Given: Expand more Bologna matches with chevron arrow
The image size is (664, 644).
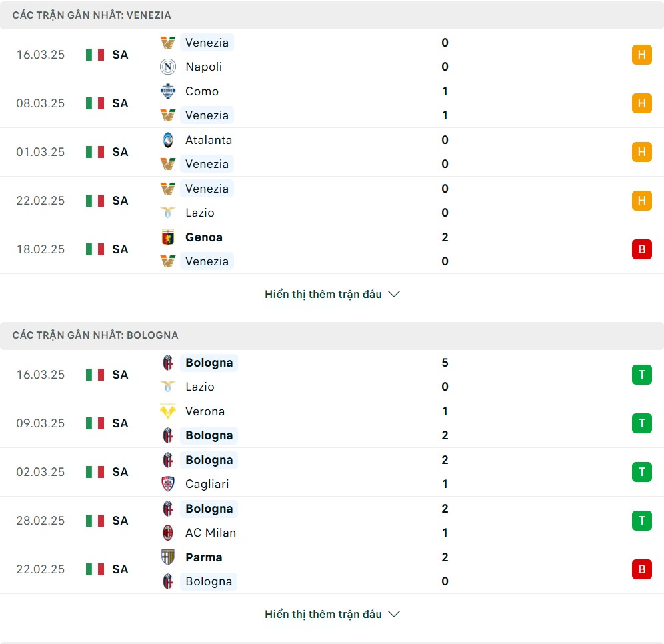Looking at the screenshot, I should 394,615.
